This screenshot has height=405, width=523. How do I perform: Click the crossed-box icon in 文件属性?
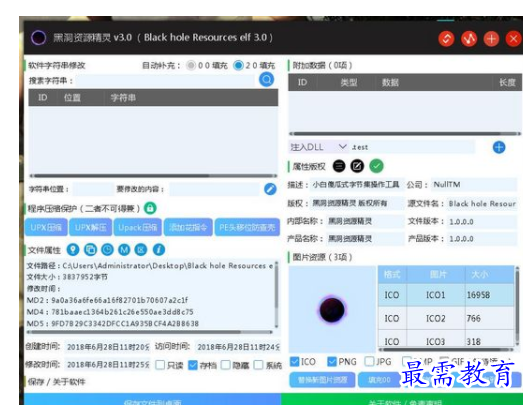click(x=141, y=250)
